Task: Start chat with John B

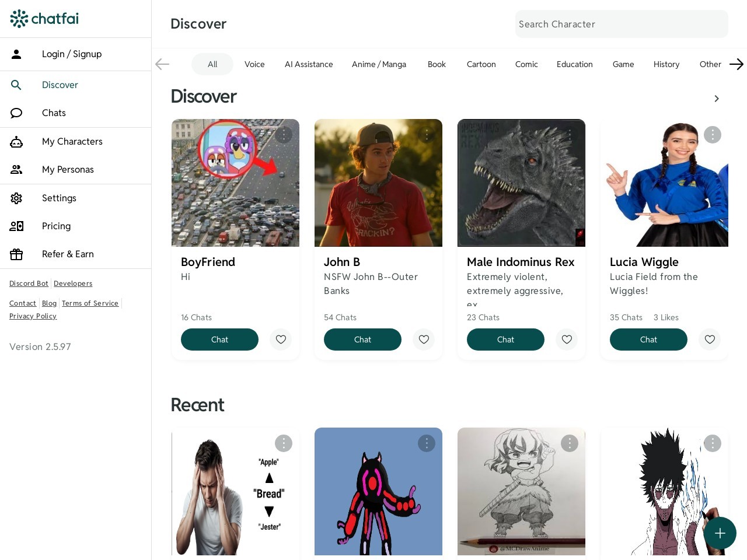Action: click(x=362, y=339)
